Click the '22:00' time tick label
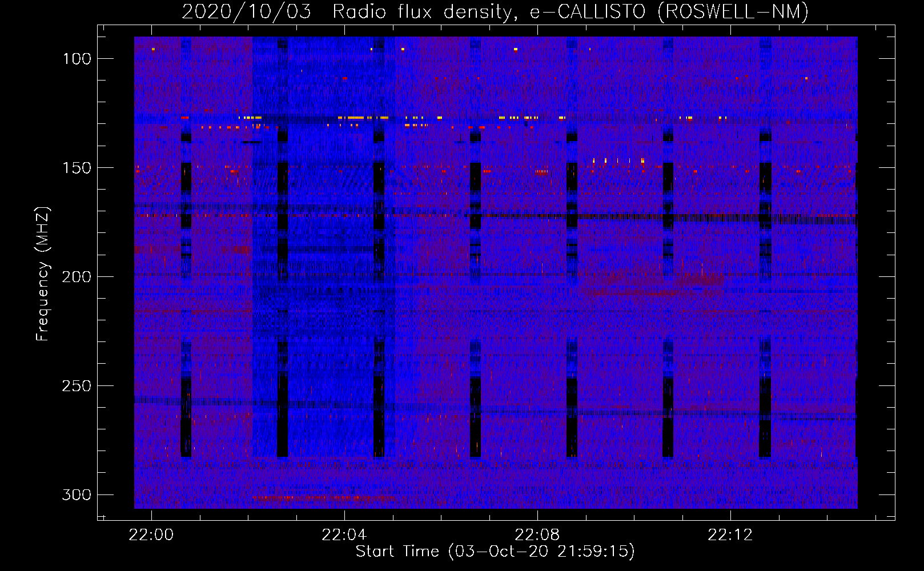 pyautogui.click(x=151, y=535)
